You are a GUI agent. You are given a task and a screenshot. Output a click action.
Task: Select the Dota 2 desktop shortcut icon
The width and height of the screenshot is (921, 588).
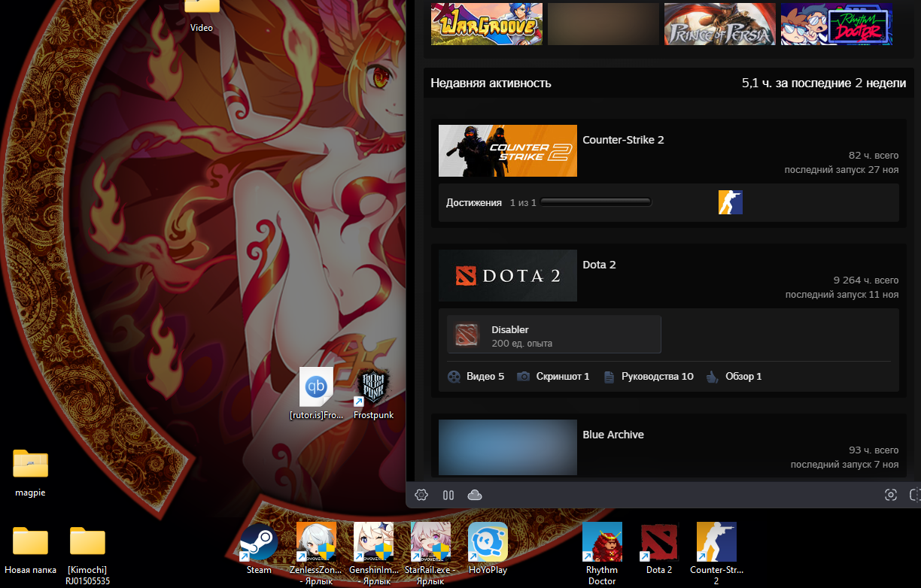click(659, 543)
